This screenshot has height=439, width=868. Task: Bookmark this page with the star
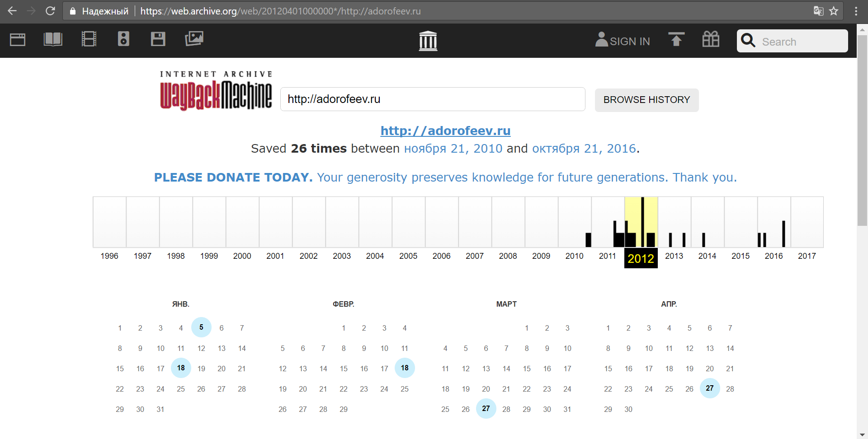click(x=834, y=11)
